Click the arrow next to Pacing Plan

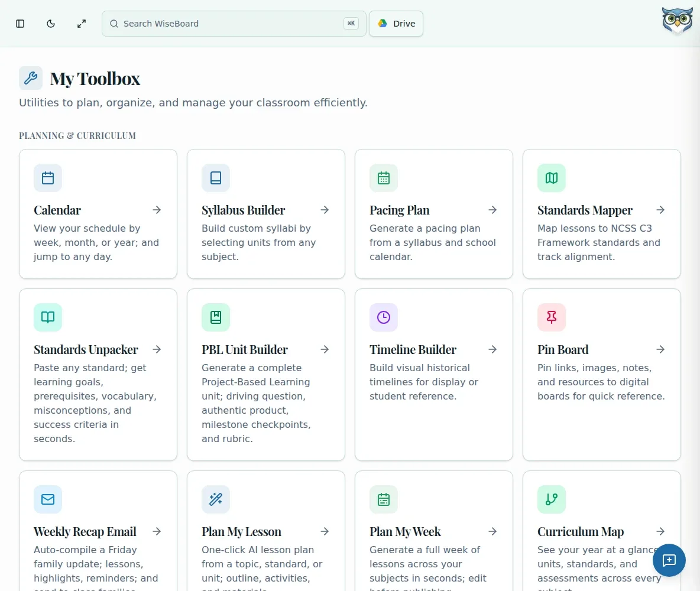492,210
